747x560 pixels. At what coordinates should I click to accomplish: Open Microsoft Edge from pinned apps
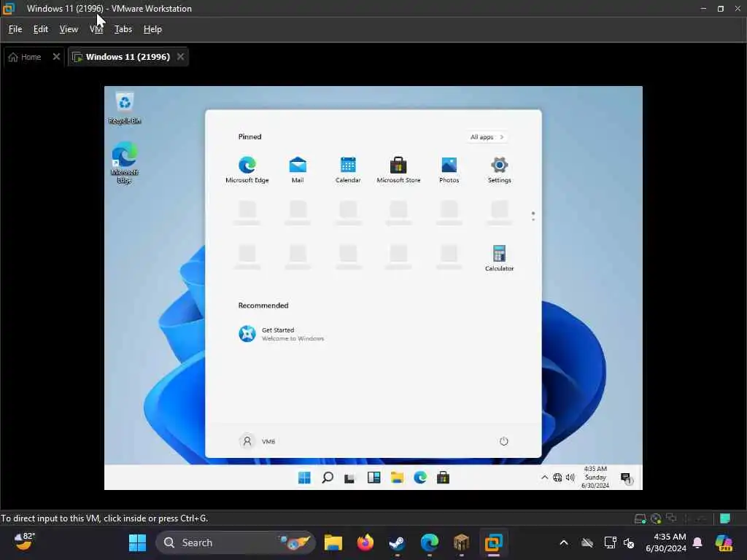pos(247,169)
